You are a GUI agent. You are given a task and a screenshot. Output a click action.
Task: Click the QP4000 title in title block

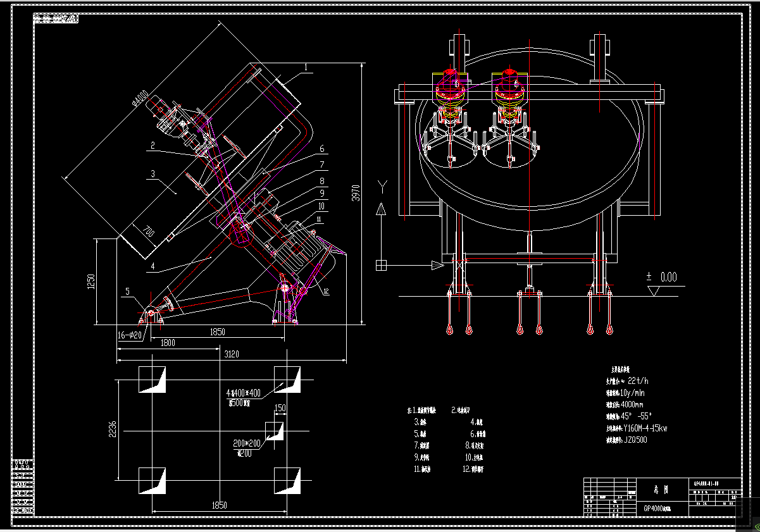[x=657, y=509]
